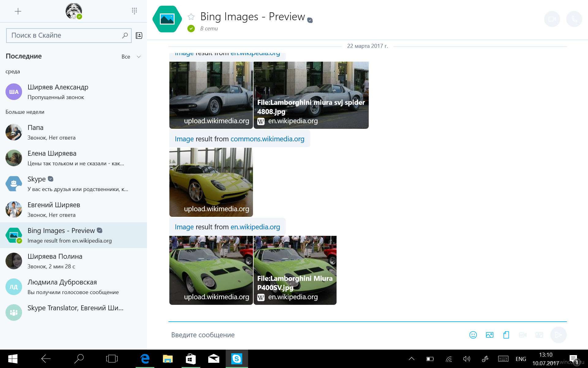The height and width of the screenshot is (368, 588).
Task: Click the taskbar back arrow
Action: point(46,359)
